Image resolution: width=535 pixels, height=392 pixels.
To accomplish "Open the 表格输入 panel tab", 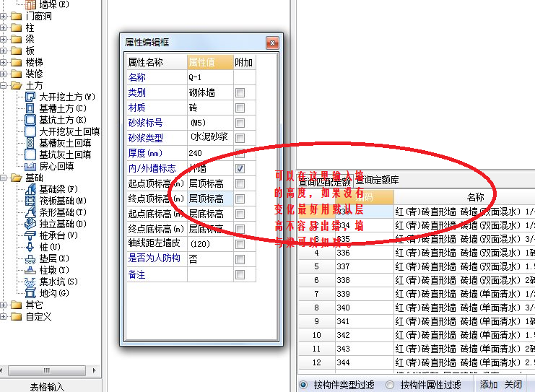I will tap(47, 386).
